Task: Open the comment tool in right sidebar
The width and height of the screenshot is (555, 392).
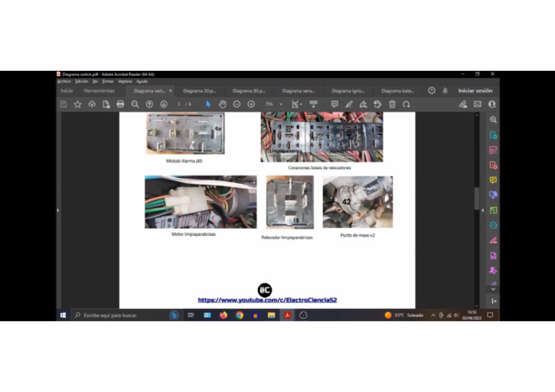Action: click(493, 180)
